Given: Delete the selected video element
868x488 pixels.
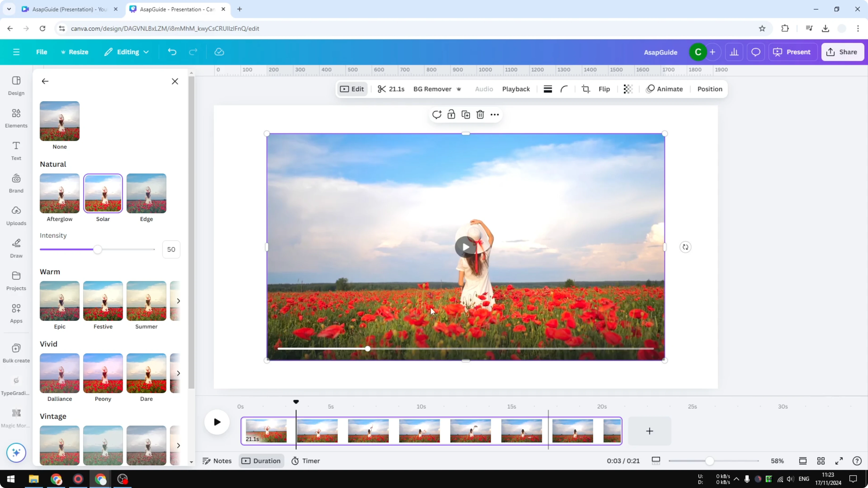Looking at the screenshot, I should coord(480,115).
